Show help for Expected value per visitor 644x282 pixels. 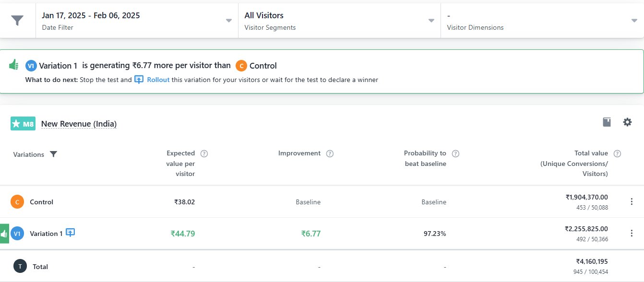point(204,153)
